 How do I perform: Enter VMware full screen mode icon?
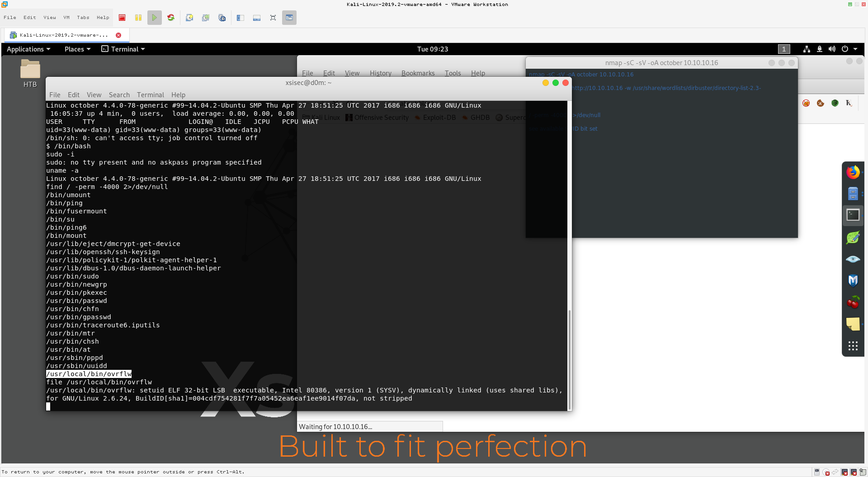coord(273,18)
